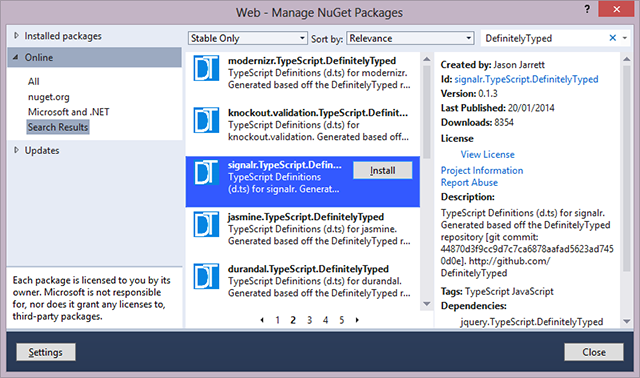
Task: Expand the Updates section
Action: (x=16, y=150)
